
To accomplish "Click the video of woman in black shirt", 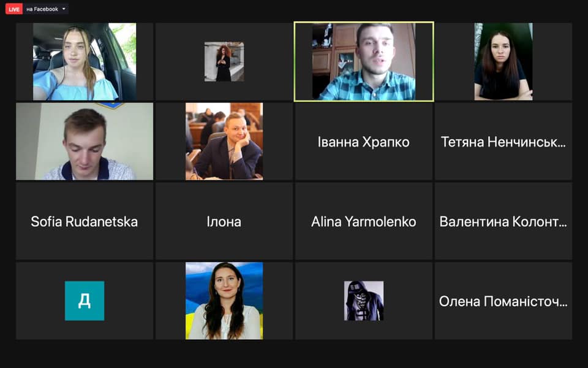I will tap(503, 61).
